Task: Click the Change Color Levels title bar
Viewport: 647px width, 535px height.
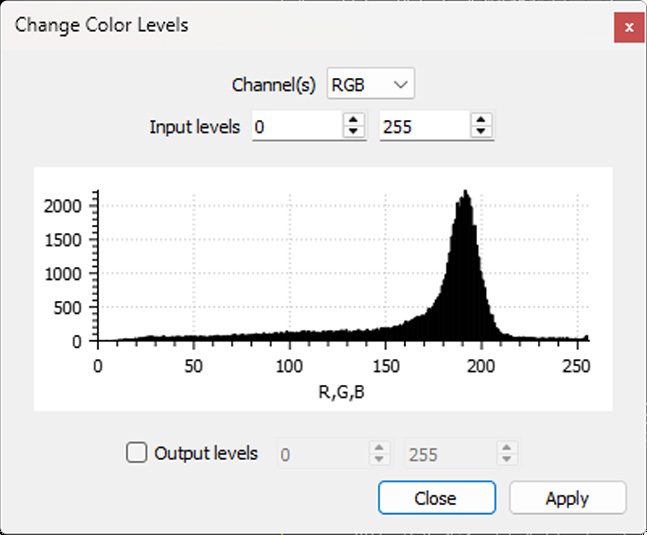Action: 300,25
